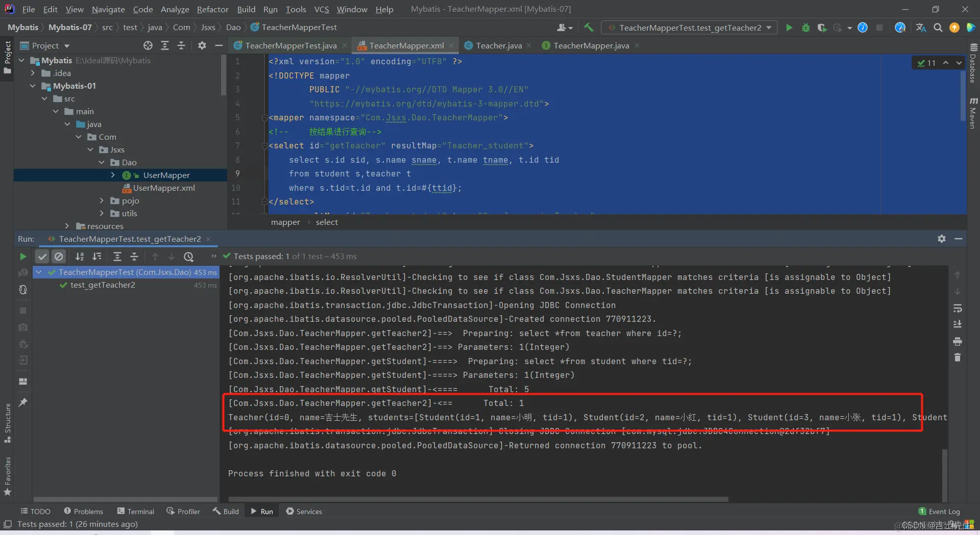The height and width of the screenshot is (535, 980).
Task: Switch to TeacherMapperTest.java tab
Action: (x=290, y=45)
